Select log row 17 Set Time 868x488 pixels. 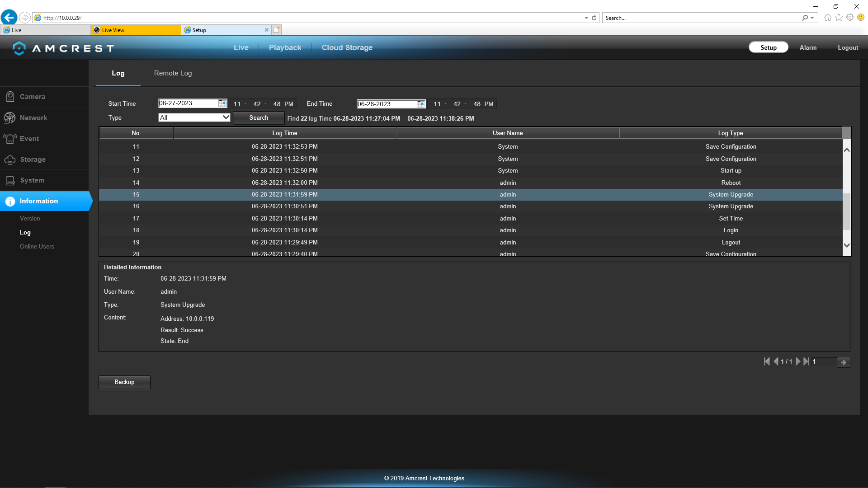point(471,219)
